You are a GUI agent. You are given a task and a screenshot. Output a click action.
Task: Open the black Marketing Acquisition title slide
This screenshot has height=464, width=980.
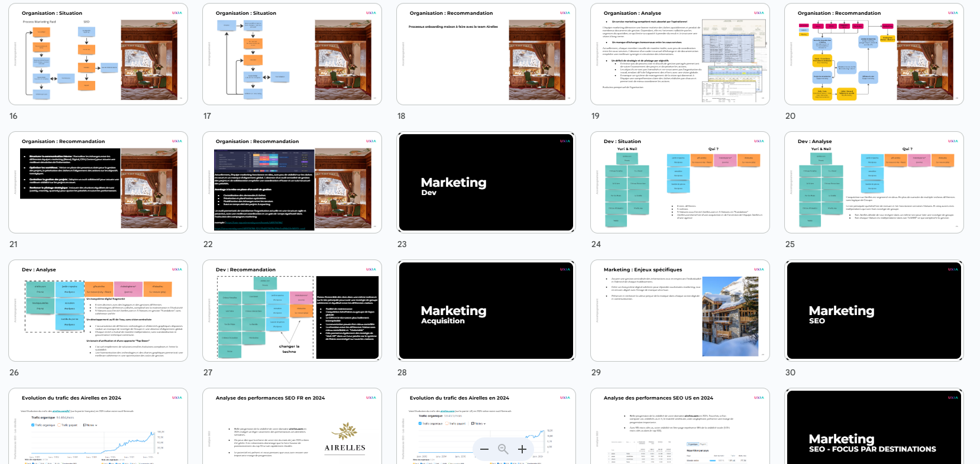486,311
